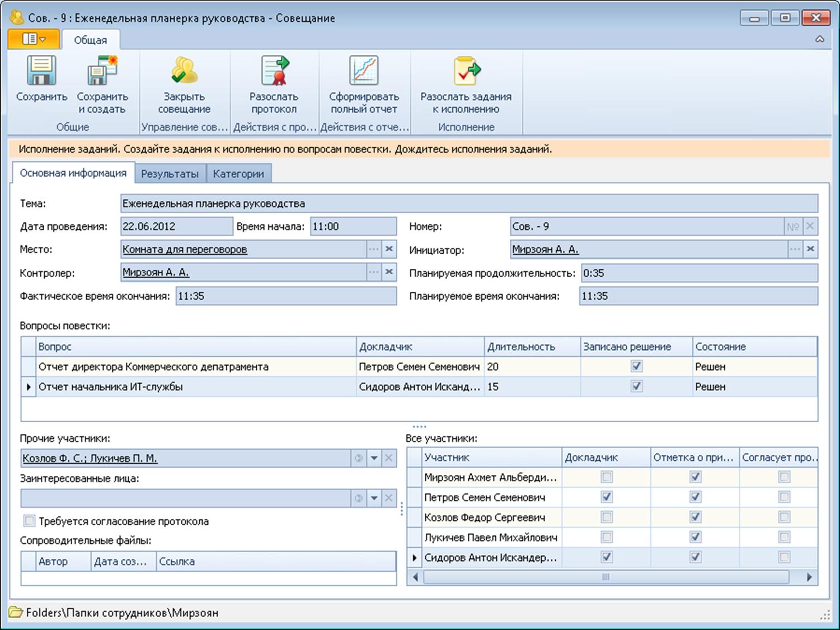The image size is (840, 630).
Task: Open Козлов Ф. С.; Лукичев П. М. link
Action: tap(90, 458)
